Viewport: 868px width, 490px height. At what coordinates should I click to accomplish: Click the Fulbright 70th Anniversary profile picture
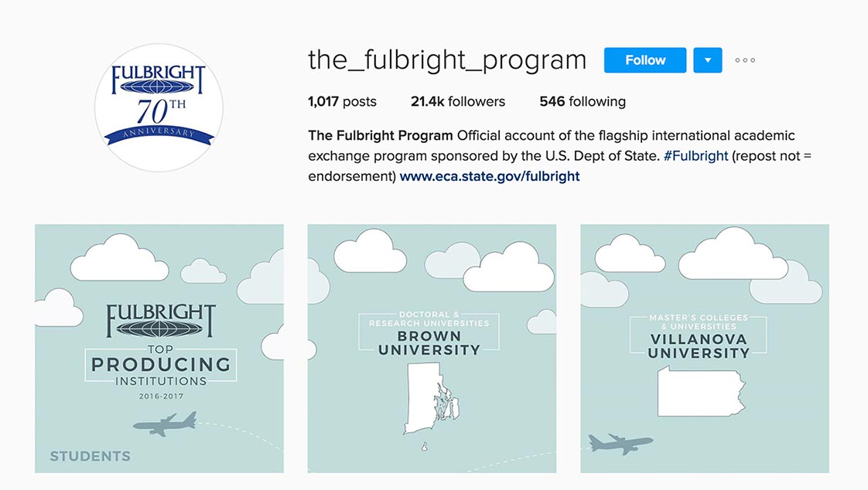click(159, 107)
